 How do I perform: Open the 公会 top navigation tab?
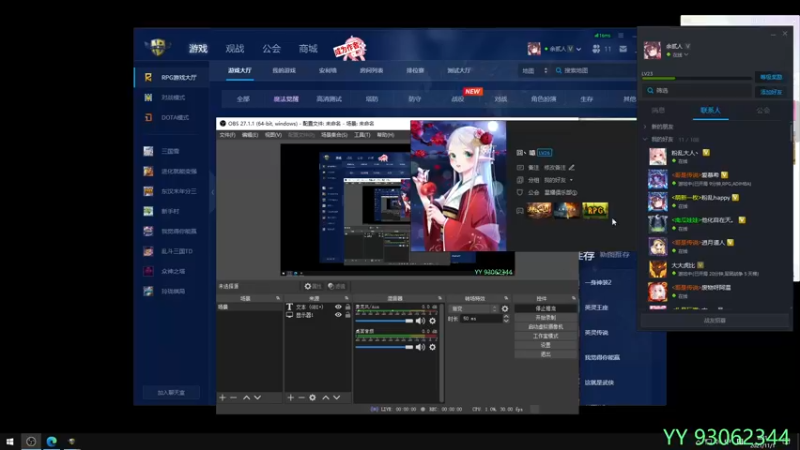[x=271, y=48]
